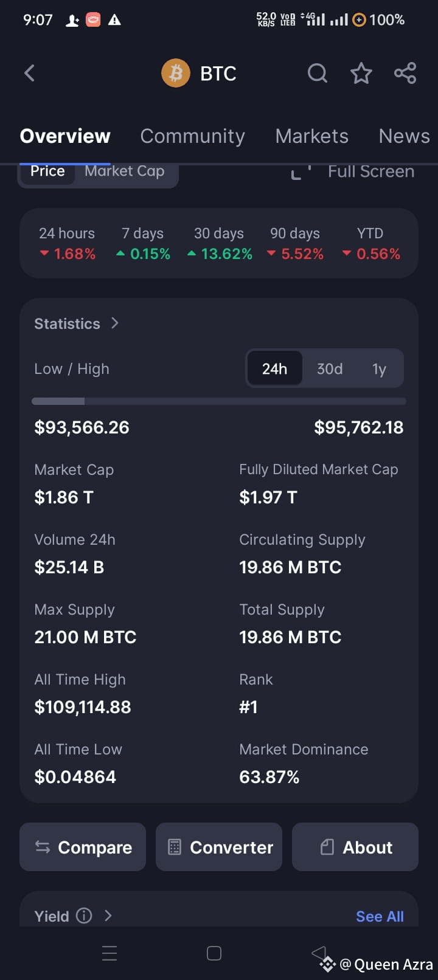
Task: Tap Android recent apps navigation icon
Action: (109, 953)
